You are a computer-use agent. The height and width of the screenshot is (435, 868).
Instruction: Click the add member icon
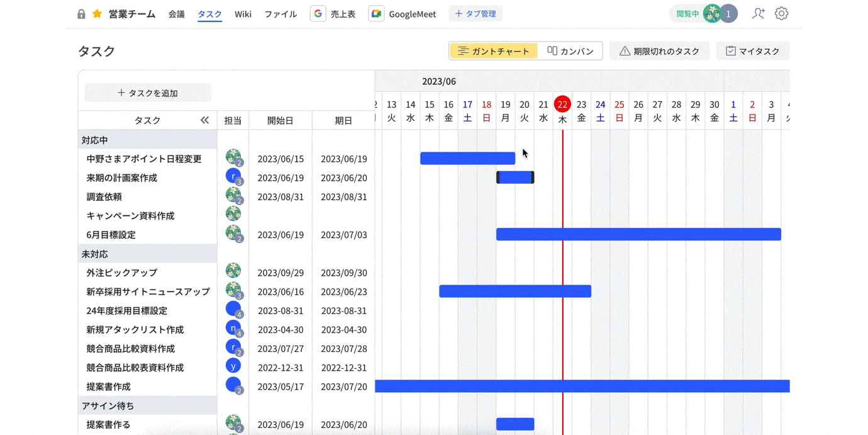[758, 13]
